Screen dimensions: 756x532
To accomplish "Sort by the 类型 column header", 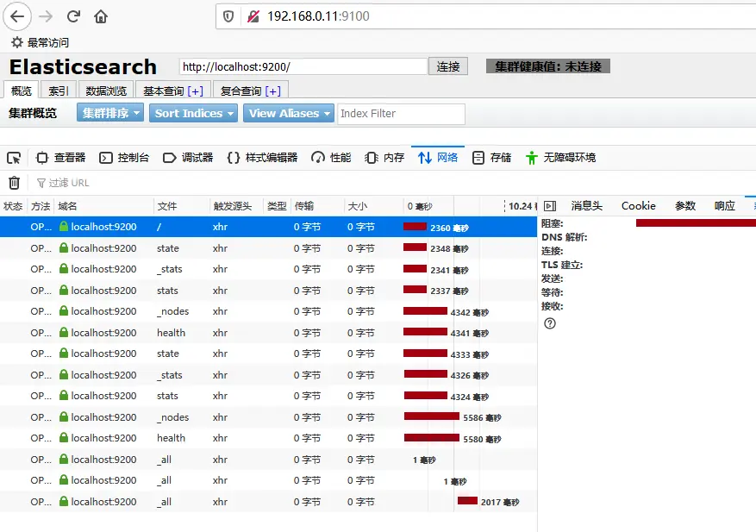I will click(277, 206).
